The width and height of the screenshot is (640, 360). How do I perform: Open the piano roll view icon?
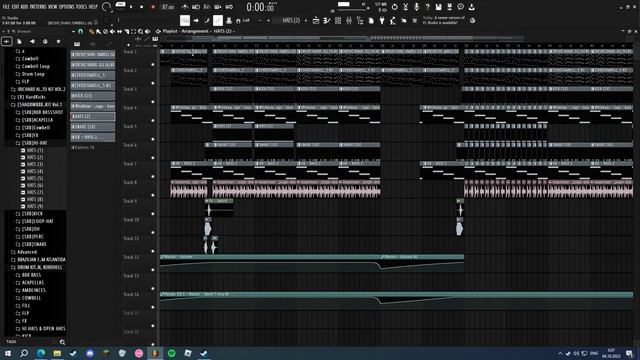click(327, 20)
